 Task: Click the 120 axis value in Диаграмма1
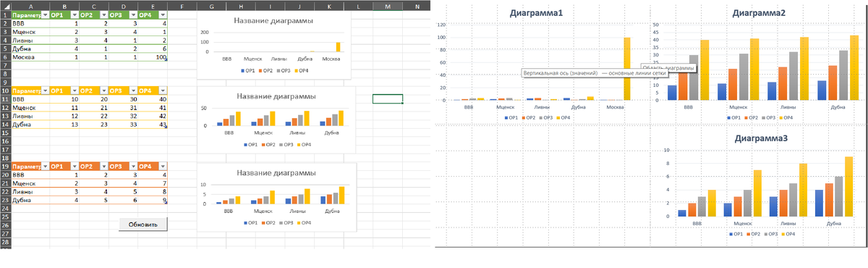point(441,25)
